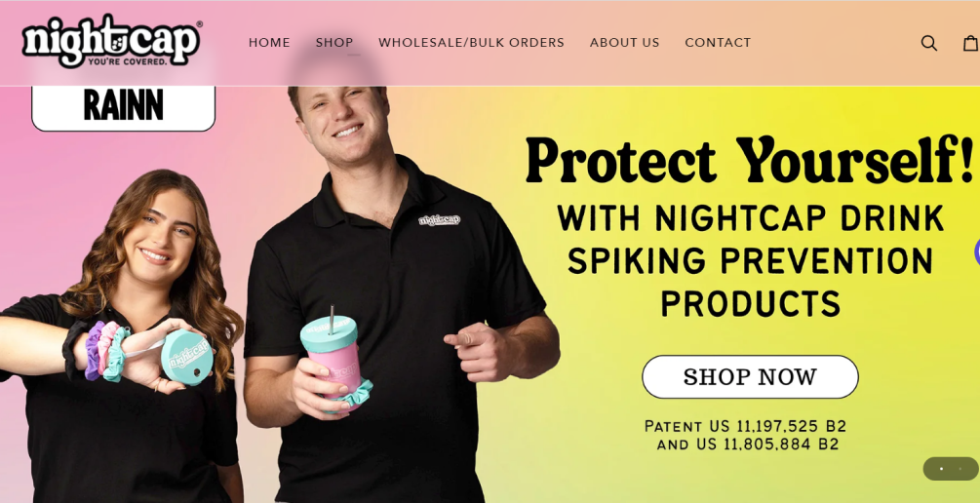Open the CONTACT page
The image size is (980, 503).
(718, 43)
